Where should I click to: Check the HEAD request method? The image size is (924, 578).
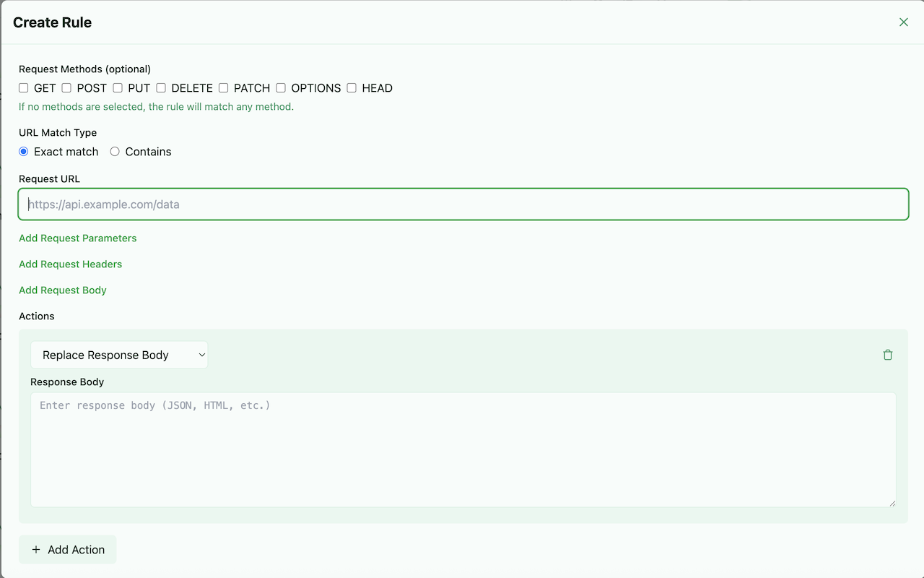(352, 88)
